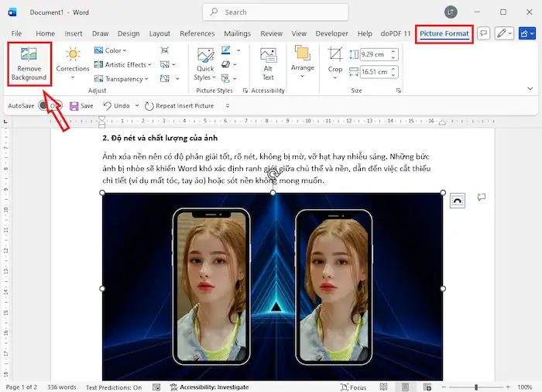Click the add comment icon in margin
This screenshot has height=392, width=542.
pos(481,197)
